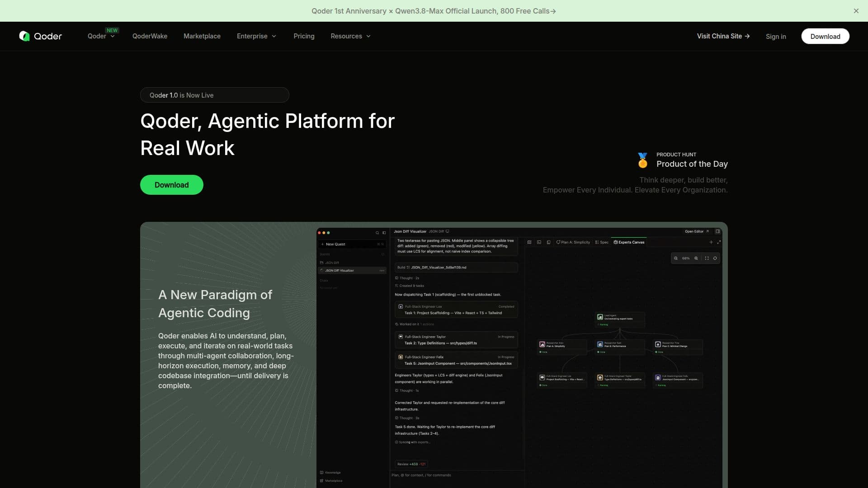Viewport: 868px width, 488px height.
Task: Click the white Download button in header
Action: (825, 36)
